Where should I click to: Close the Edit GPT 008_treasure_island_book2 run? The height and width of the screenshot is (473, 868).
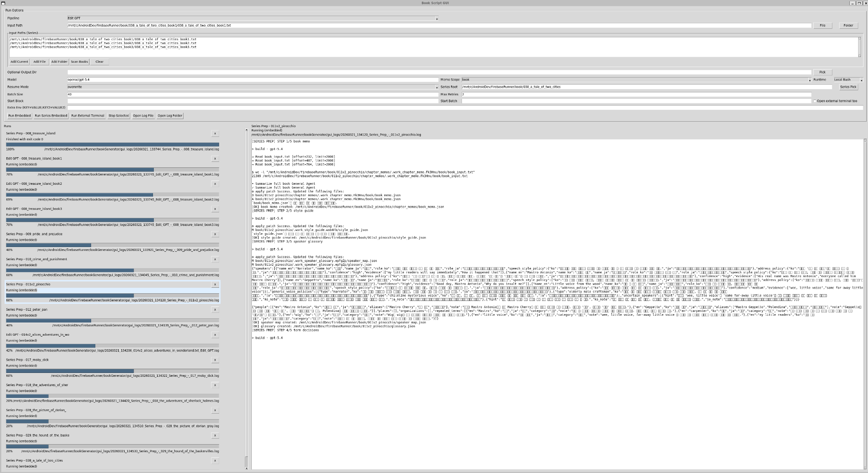click(x=215, y=184)
